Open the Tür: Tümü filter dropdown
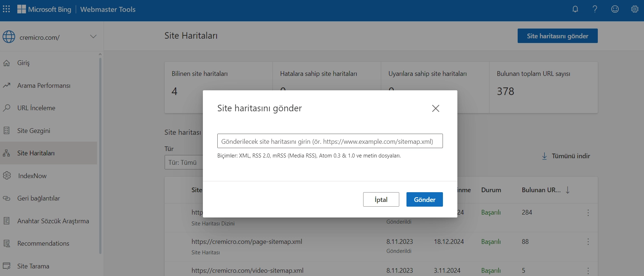Screen dimensions: 644x276 184,163
